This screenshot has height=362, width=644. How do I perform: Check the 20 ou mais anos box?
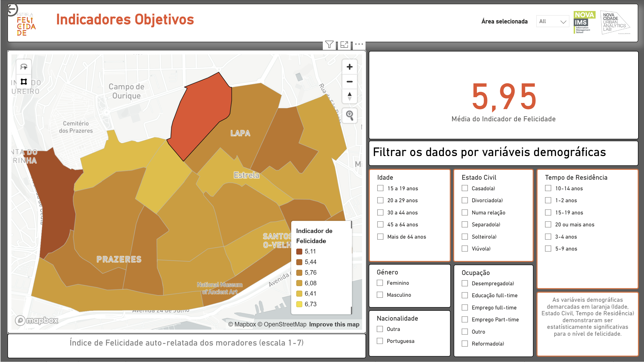[548, 225]
